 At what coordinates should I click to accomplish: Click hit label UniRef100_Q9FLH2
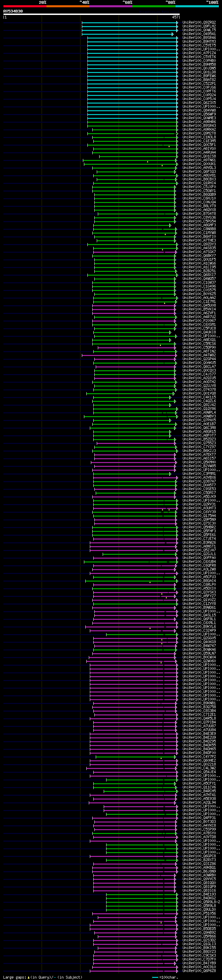pos(199,26)
